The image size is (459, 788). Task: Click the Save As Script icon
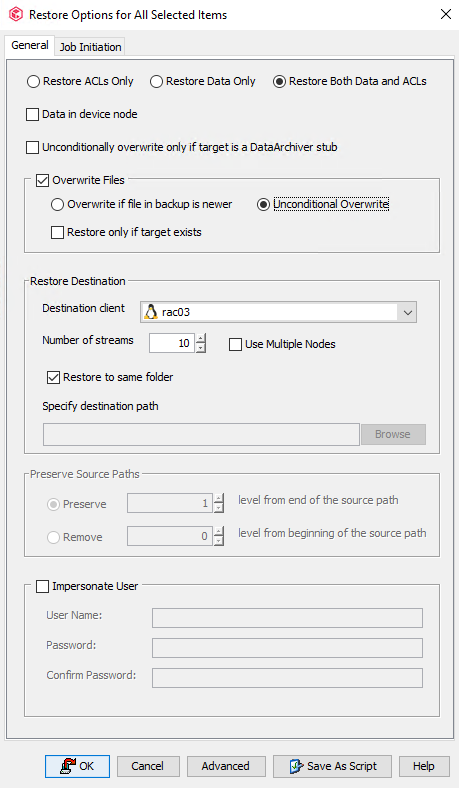click(296, 766)
